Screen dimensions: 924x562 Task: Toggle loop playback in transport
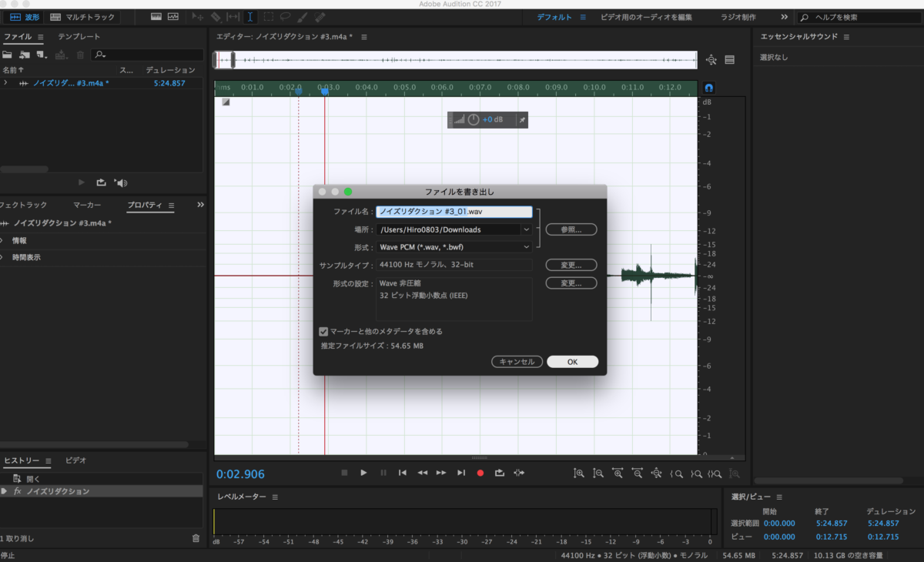(500, 473)
